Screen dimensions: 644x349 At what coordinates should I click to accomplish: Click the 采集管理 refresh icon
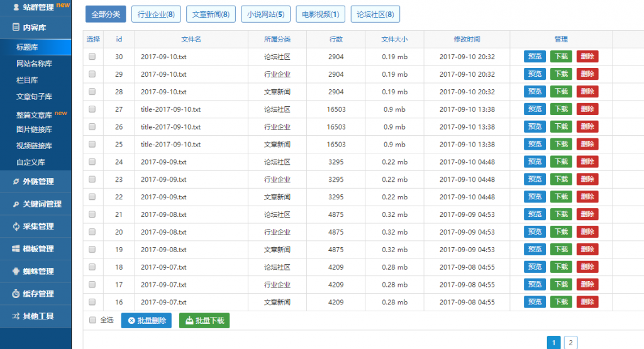tap(16, 226)
